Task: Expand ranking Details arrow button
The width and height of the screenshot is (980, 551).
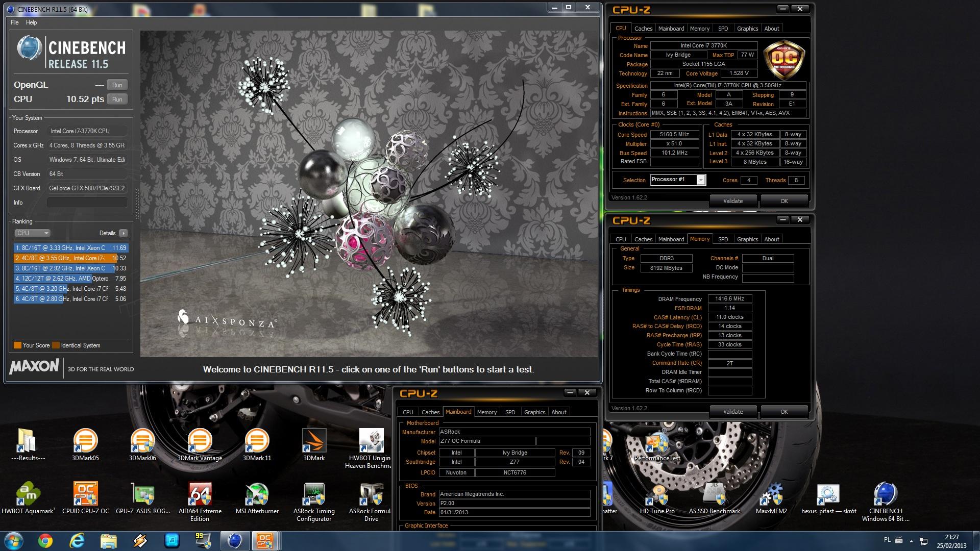Action: click(x=123, y=233)
